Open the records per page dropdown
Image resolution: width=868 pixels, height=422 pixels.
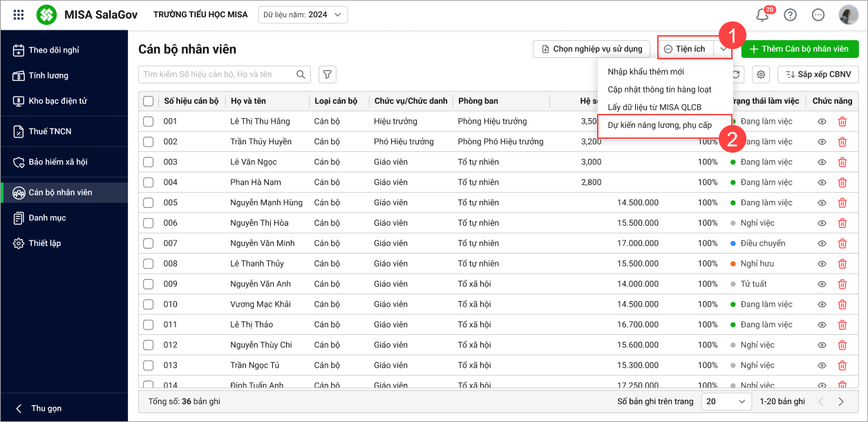[726, 401]
